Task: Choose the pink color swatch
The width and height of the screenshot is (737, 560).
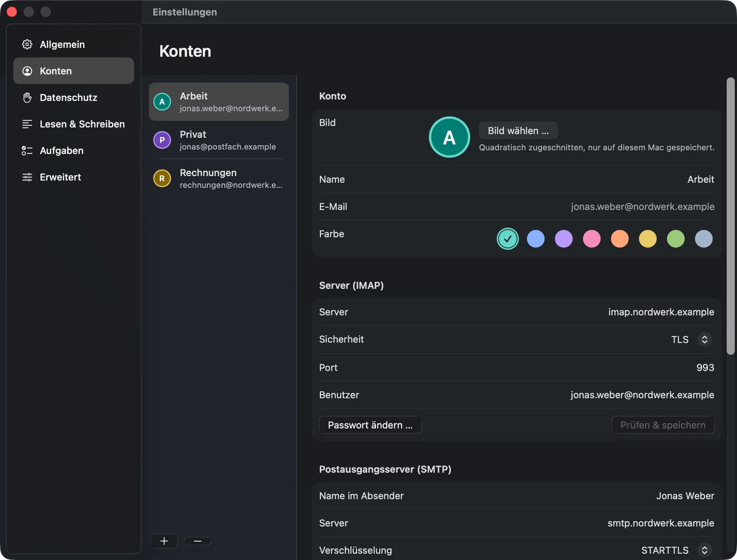Action: [x=592, y=239]
